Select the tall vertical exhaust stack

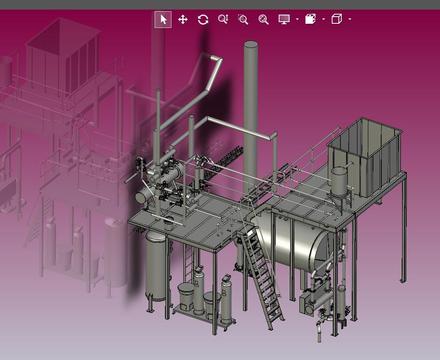(x=251, y=117)
